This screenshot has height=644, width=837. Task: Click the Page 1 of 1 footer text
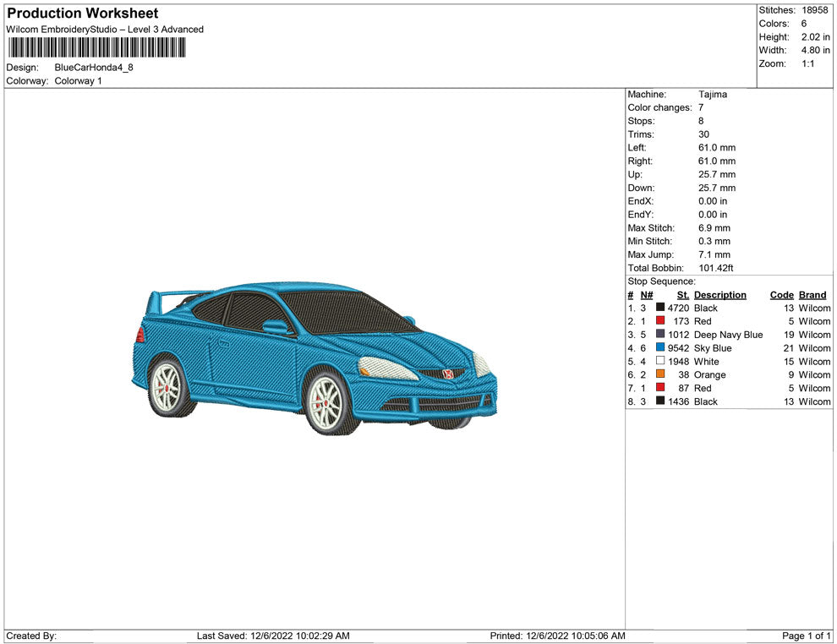[x=807, y=636]
